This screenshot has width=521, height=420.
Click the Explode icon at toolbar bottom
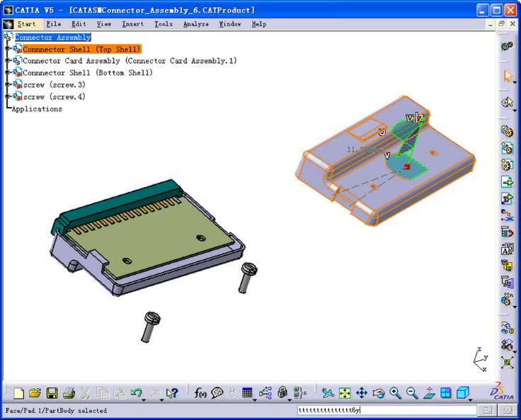[x=507, y=362]
